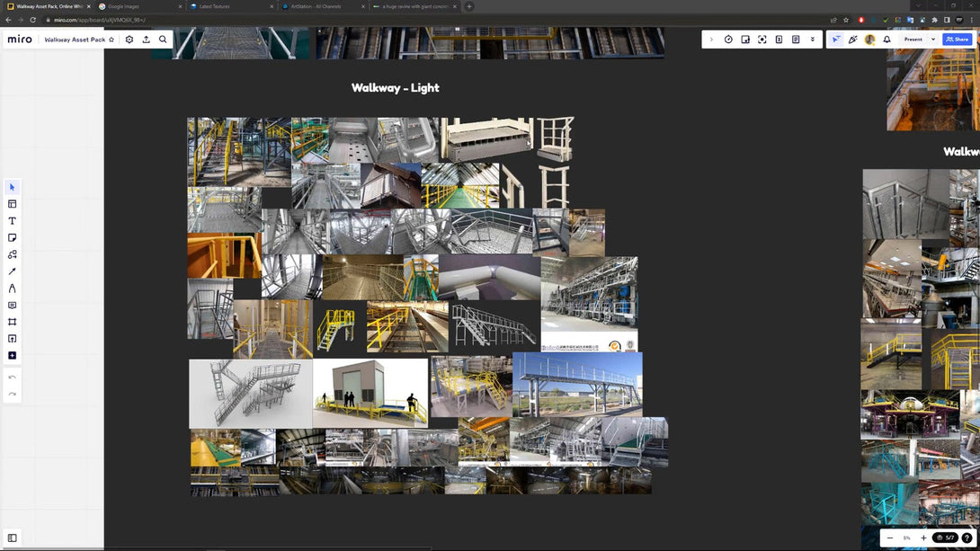Screen dimensions: 980x551
Task: Select the building with silhouettes image
Action: (x=370, y=393)
